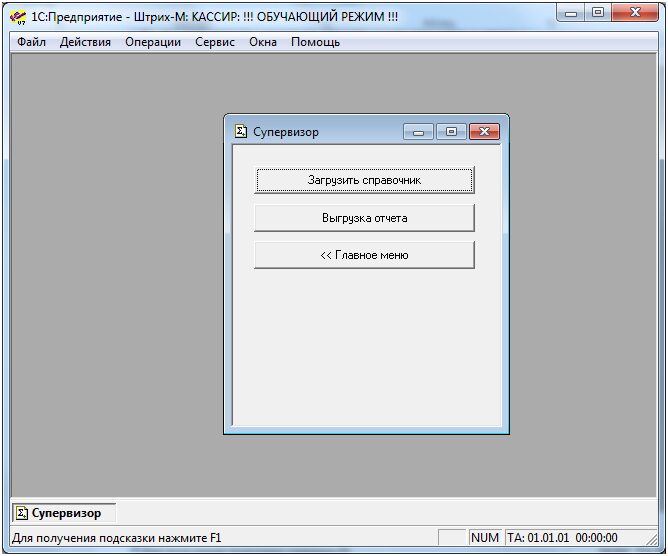The image size is (668, 556).
Task: Click the Супервизор dialog title bar text
Action: click(286, 132)
